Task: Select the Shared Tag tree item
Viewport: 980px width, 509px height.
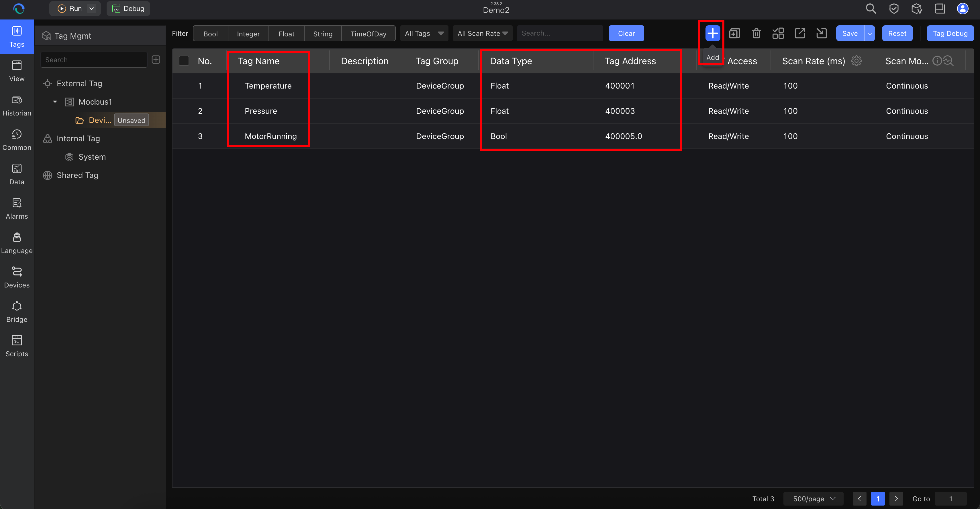Action: (x=77, y=175)
